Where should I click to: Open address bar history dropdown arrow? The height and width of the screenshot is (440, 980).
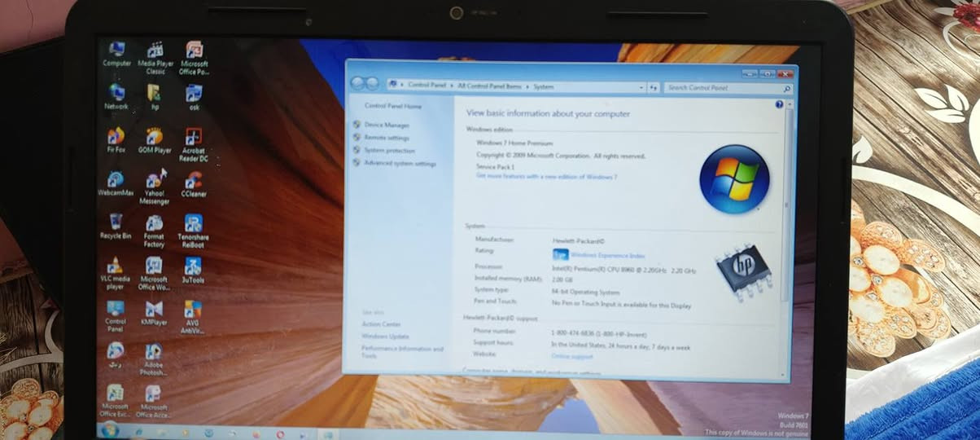coord(641,86)
